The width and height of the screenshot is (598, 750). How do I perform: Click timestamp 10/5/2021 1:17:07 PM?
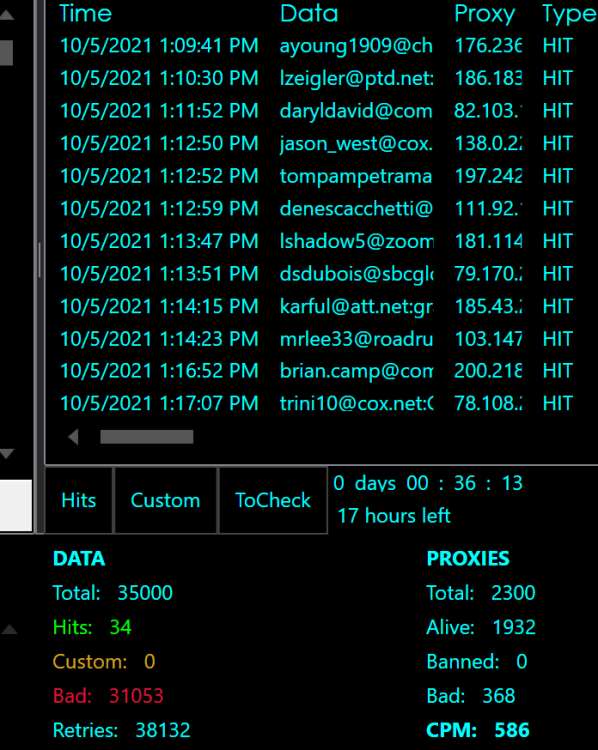[x=159, y=403]
